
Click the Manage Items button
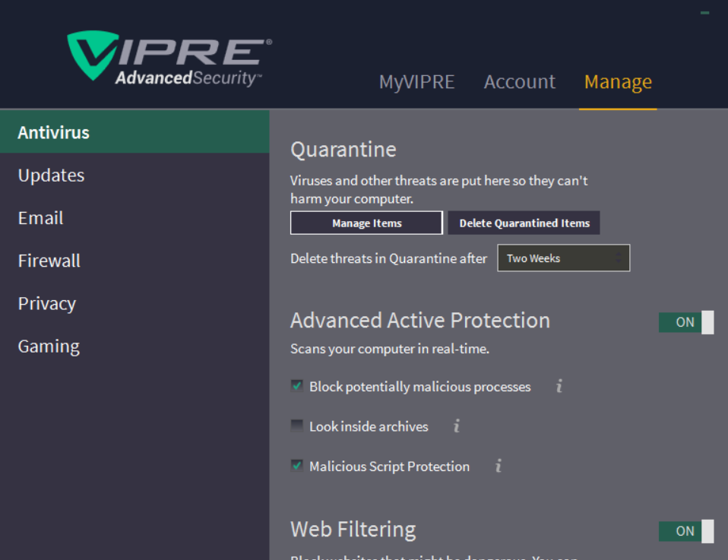coord(366,223)
